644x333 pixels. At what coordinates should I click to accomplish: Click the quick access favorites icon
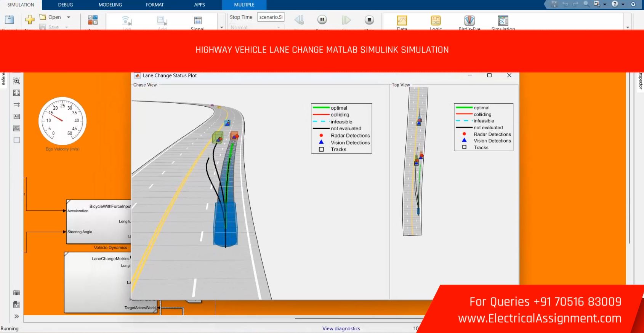pyautogui.click(x=597, y=4)
